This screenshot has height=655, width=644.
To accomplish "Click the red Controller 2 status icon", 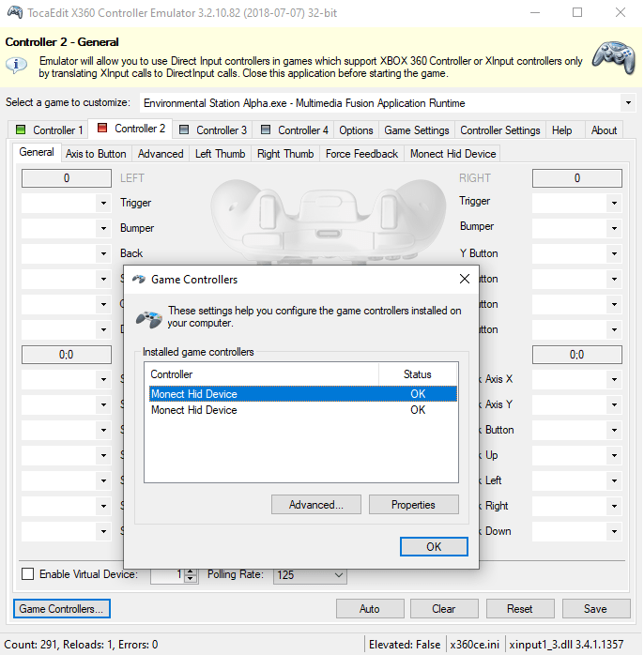I will click(x=102, y=129).
